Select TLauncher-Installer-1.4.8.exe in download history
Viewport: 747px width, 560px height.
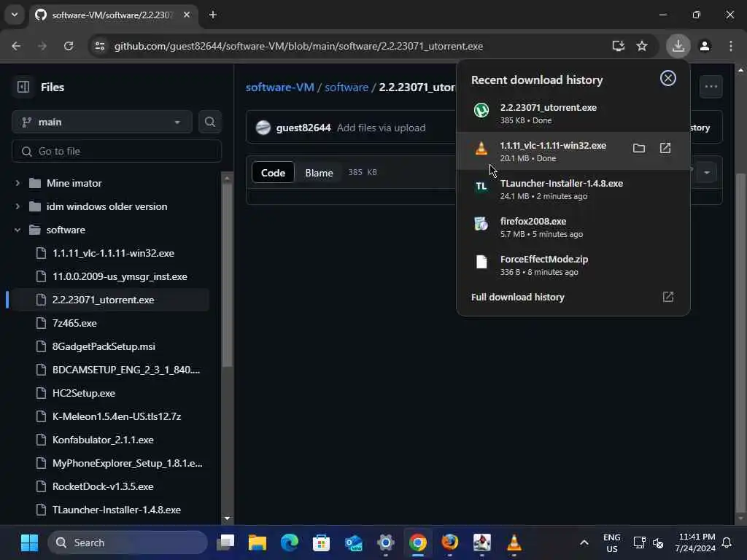point(573,189)
